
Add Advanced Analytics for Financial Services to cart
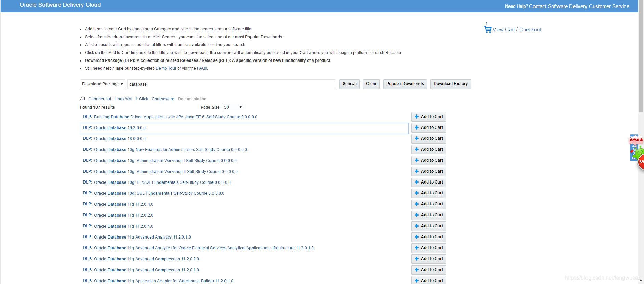(x=429, y=248)
